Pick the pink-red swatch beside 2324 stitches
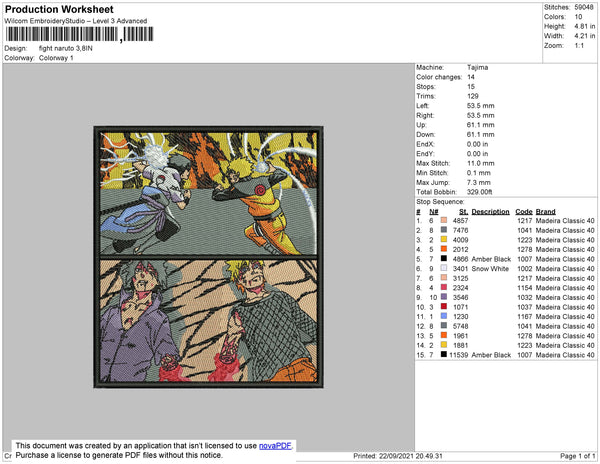Image resolution: width=600 pixels, height=464 pixels. click(443, 287)
